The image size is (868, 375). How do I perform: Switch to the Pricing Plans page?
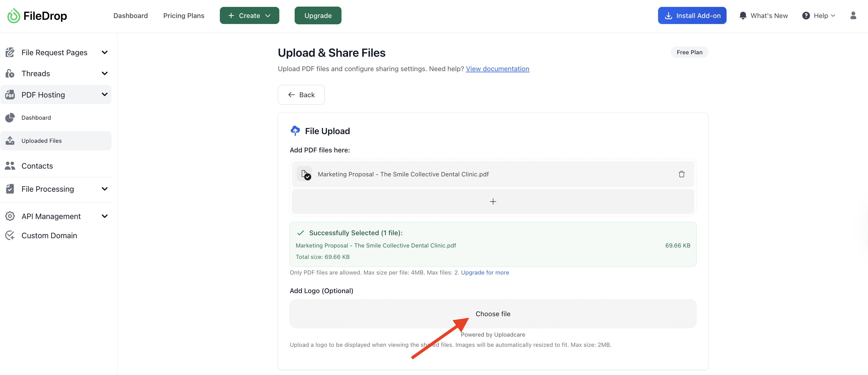184,16
